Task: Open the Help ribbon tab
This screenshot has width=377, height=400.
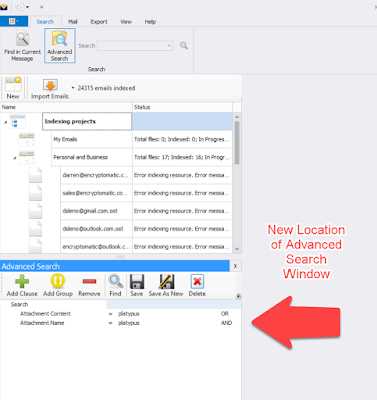Action: coord(150,22)
